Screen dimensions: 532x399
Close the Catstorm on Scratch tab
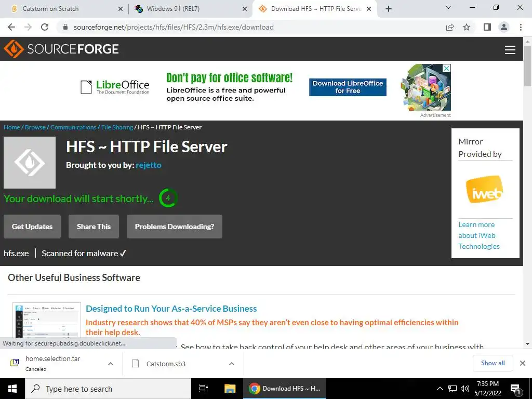click(120, 9)
